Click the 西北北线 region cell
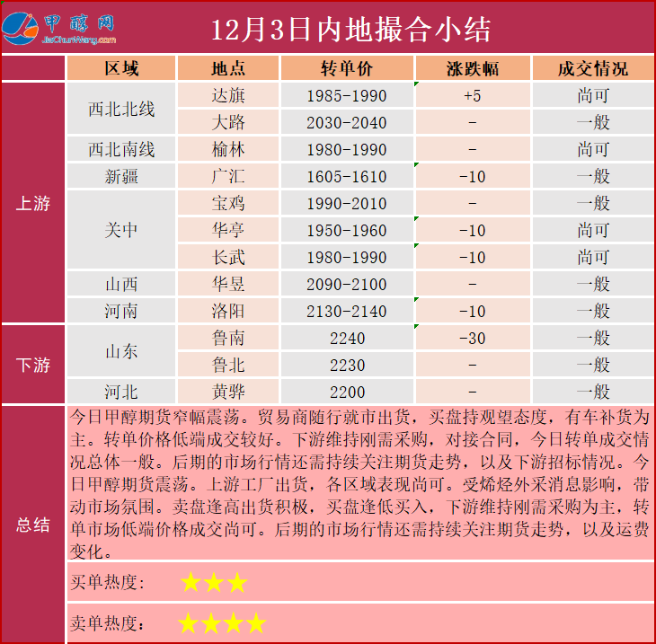 tap(121, 110)
